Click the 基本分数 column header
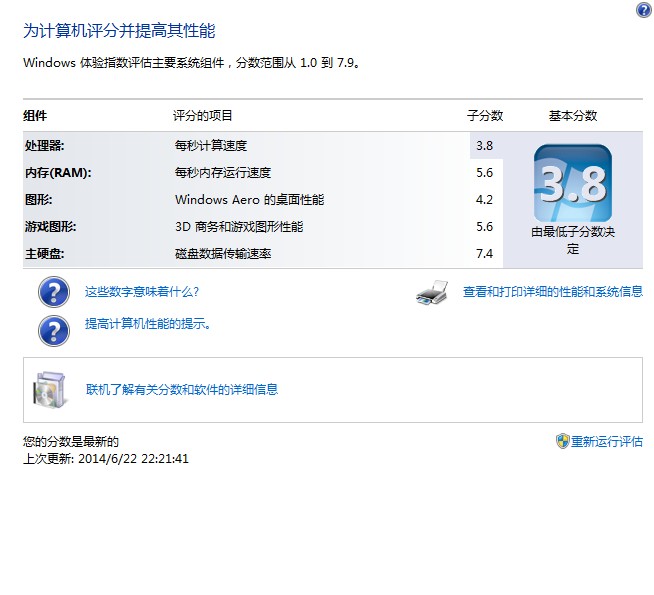Screen dimensions: 654x595 (572, 116)
